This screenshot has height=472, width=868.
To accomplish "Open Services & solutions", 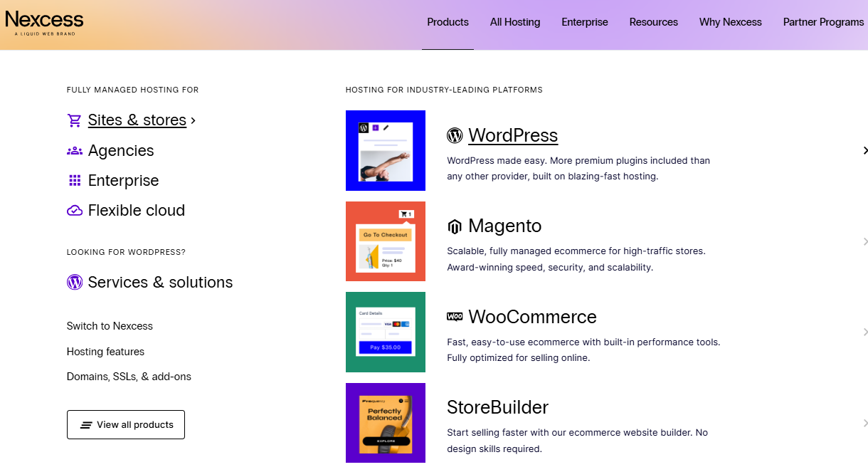I will click(161, 283).
